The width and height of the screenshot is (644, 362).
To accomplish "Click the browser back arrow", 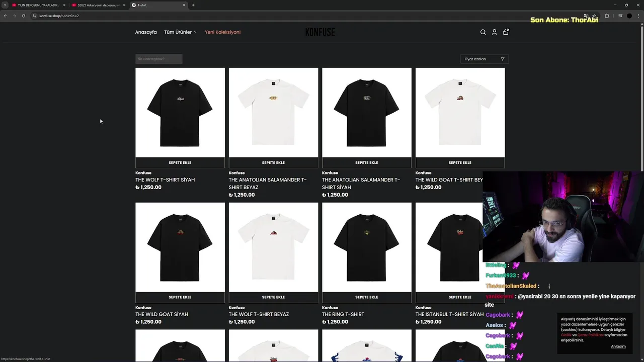I will (x=6, y=16).
